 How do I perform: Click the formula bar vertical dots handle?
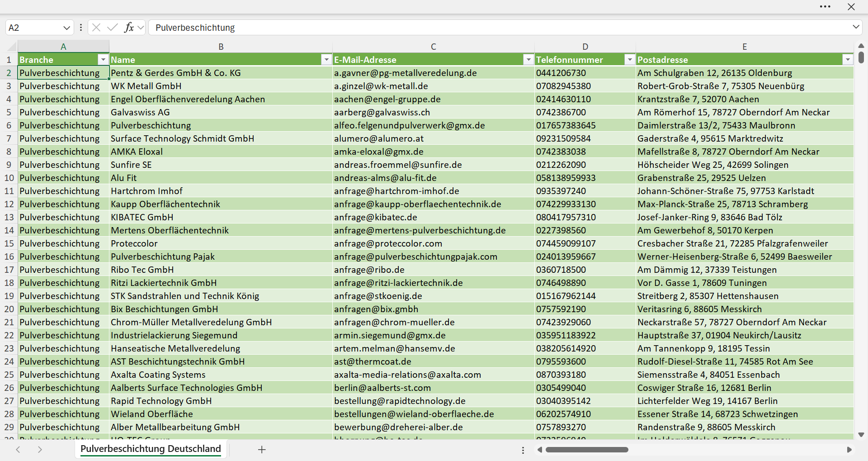tap(81, 28)
